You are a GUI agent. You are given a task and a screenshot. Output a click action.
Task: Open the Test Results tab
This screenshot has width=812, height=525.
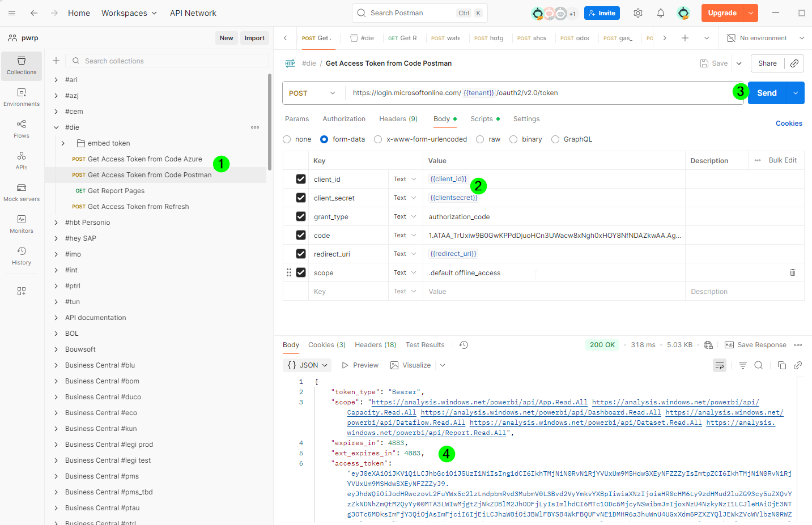point(425,345)
